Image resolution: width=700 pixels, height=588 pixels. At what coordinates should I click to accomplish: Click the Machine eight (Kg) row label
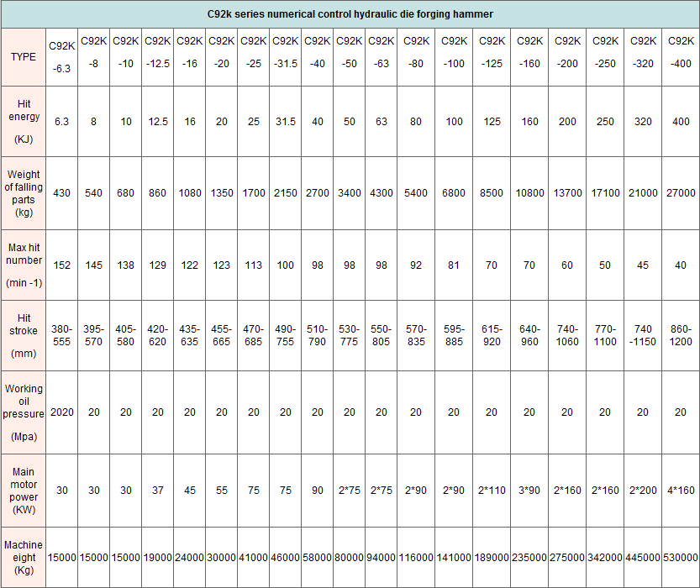pyautogui.click(x=24, y=557)
